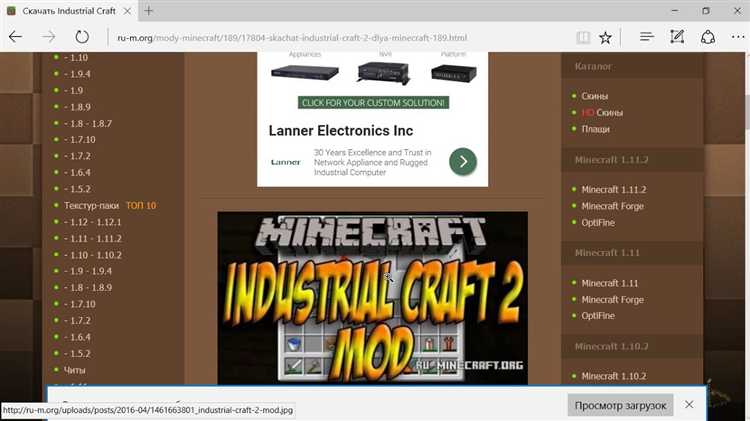Open Minecraft 1.10.2 link
750x421 pixels.
pos(614,376)
